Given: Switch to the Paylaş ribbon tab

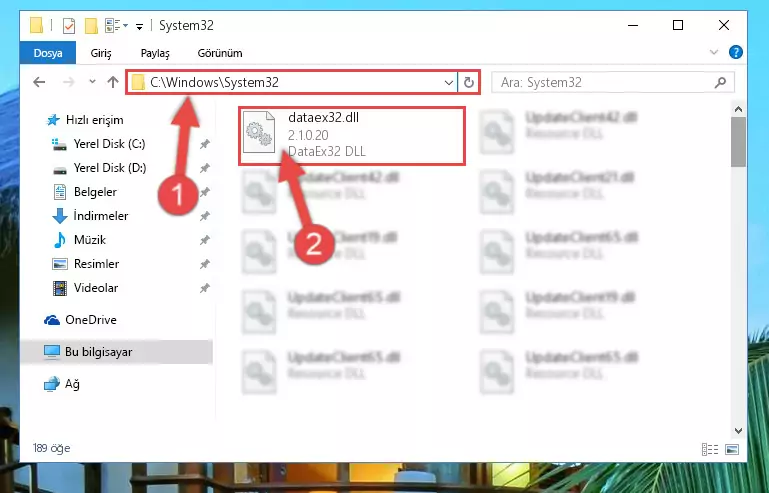Looking at the screenshot, I should 155,53.
